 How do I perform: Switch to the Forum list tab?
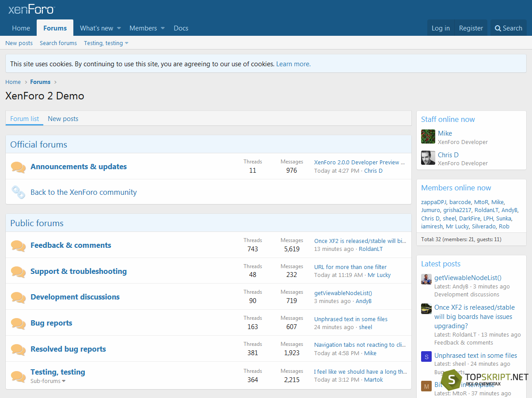[25, 118]
